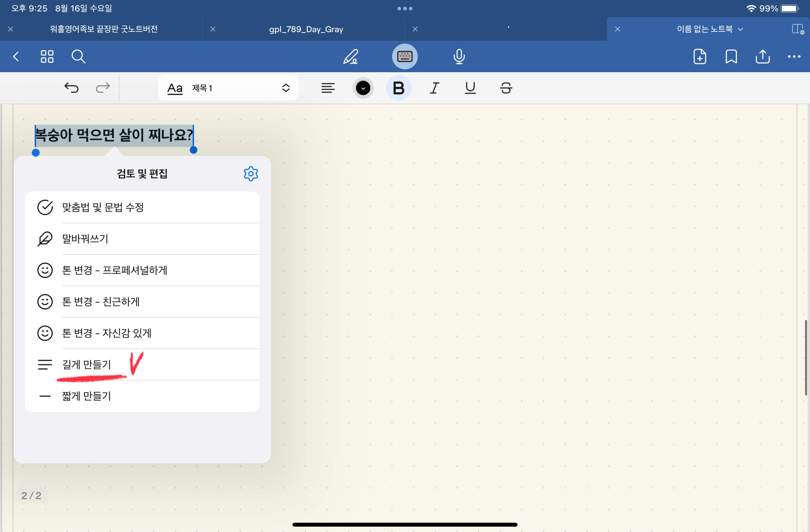Open text alignment options

(x=328, y=88)
